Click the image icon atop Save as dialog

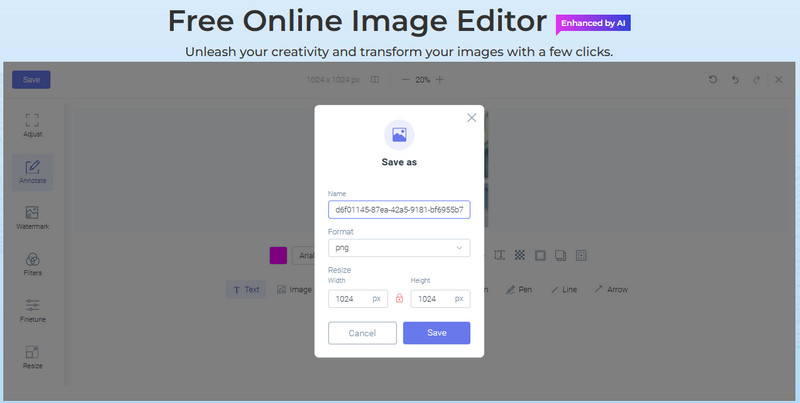click(399, 135)
